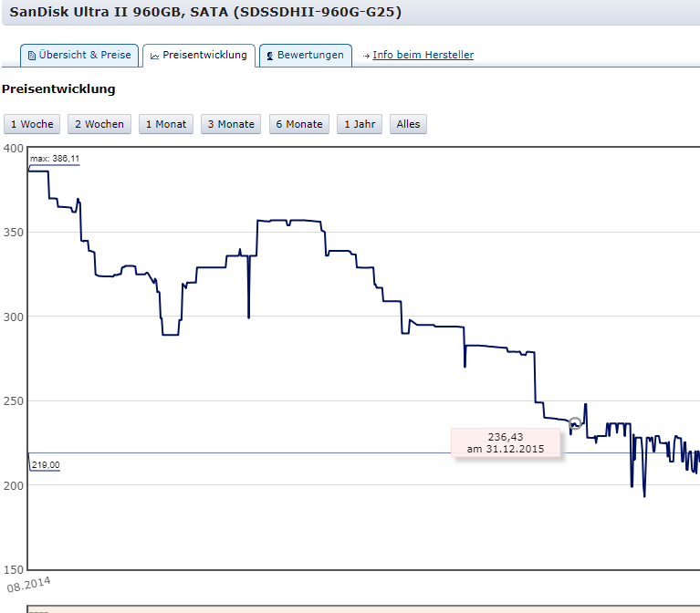This screenshot has width=700, height=613.
Task: Display 1 Jahr of price data
Action: coord(360,124)
